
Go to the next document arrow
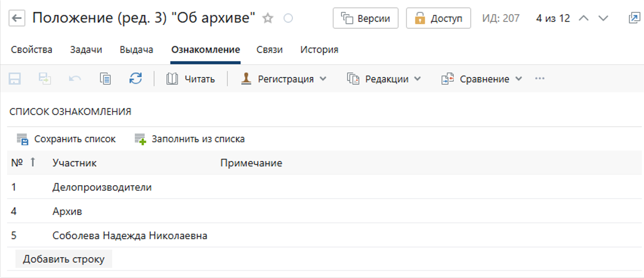click(x=604, y=18)
